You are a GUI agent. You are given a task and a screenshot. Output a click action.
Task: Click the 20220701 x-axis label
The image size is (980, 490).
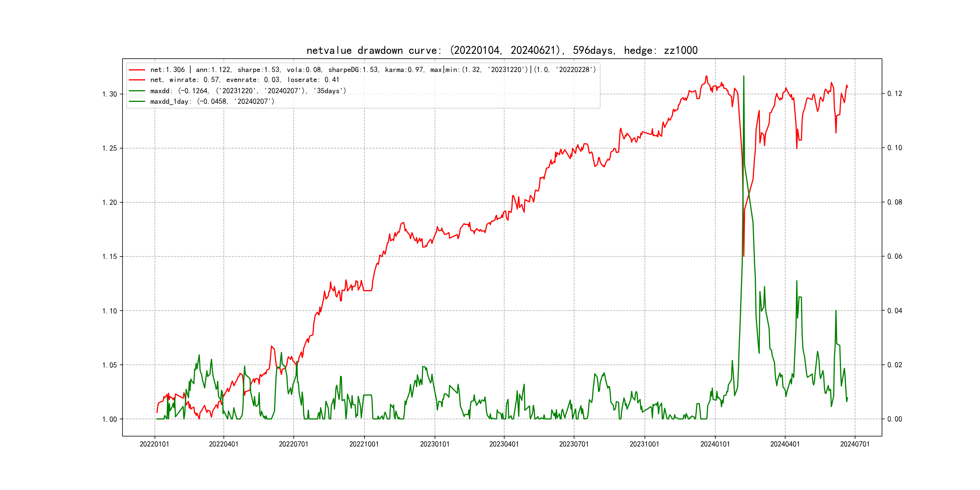[293, 444]
